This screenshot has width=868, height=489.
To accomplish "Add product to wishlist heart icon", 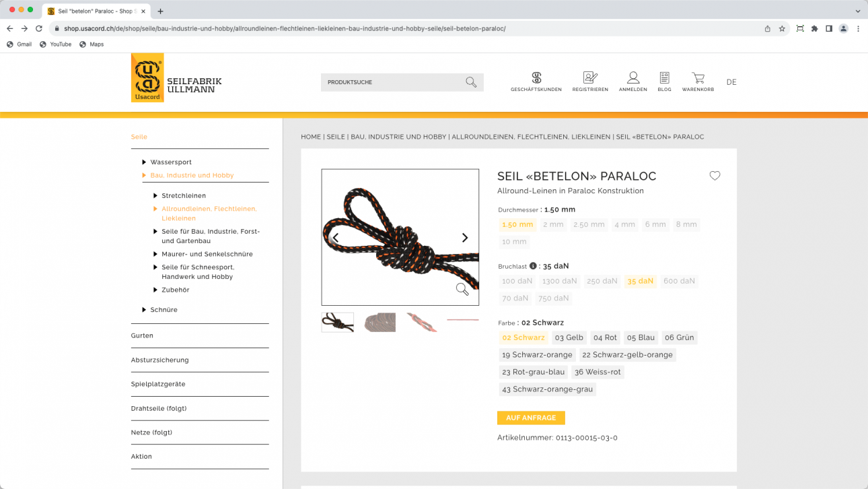I will click(x=715, y=176).
